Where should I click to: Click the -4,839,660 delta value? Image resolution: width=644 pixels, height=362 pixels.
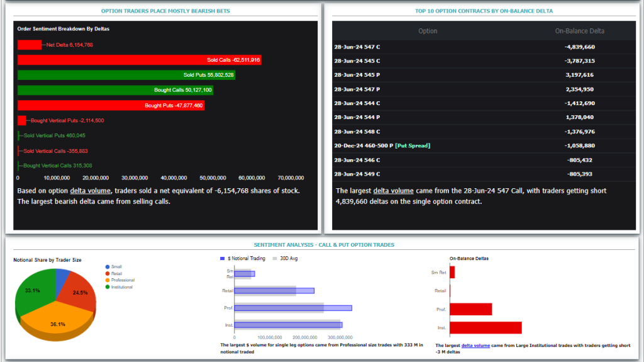579,47
